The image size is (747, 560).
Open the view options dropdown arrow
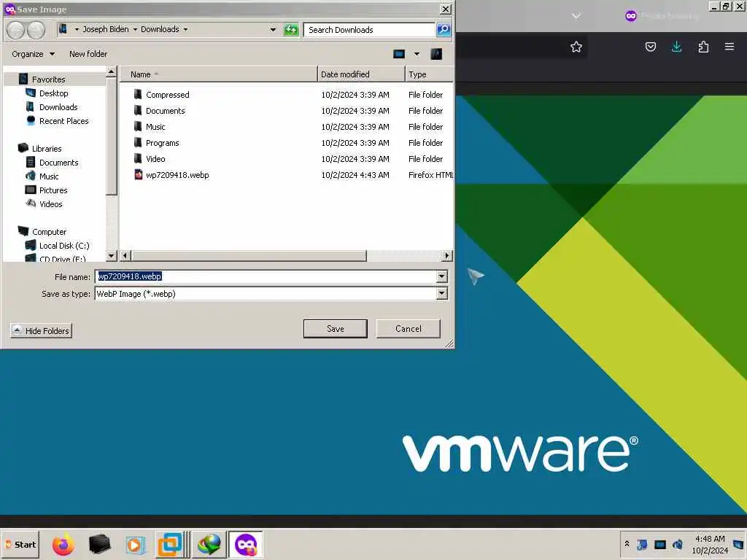pyautogui.click(x=417, y=54)
